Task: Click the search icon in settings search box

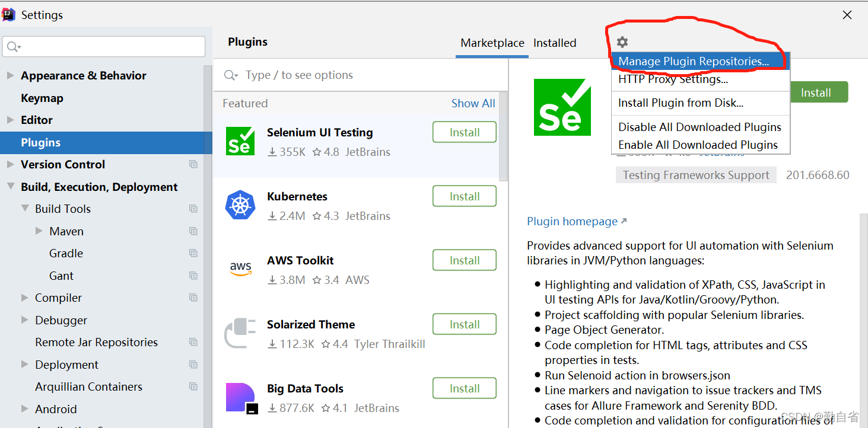Action: [14, 47]
